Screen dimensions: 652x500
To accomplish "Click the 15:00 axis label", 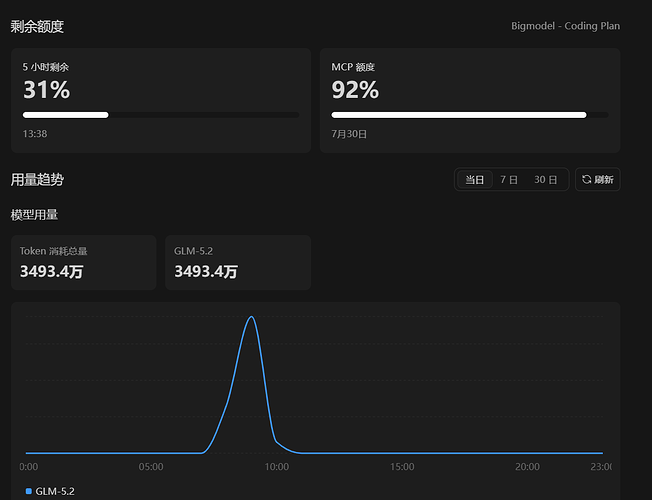I will 402,467.
